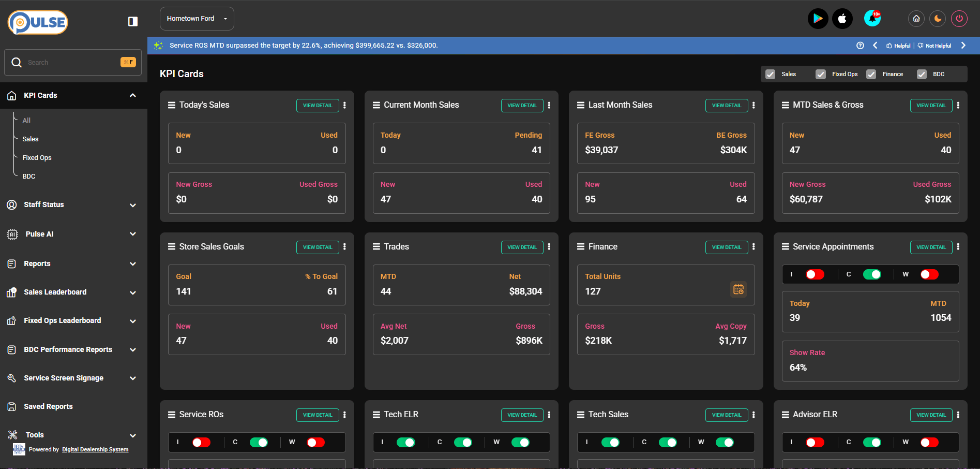
Task: Click the power logout icon
Action: coord(959,19)
